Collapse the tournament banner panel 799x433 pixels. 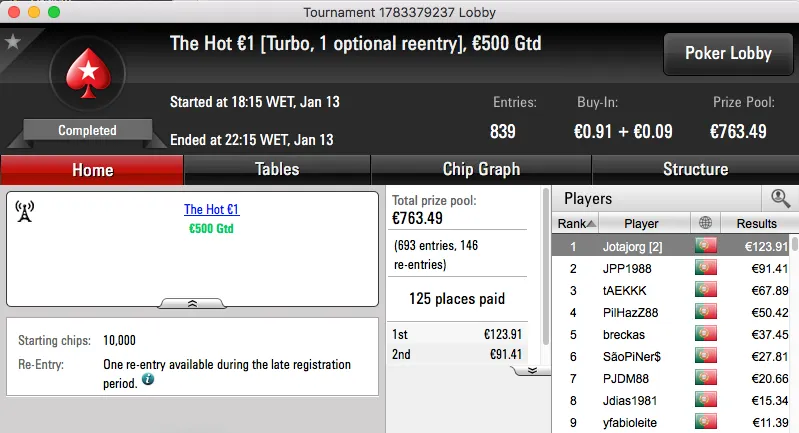pyautogui.click(x=193, y=302)
